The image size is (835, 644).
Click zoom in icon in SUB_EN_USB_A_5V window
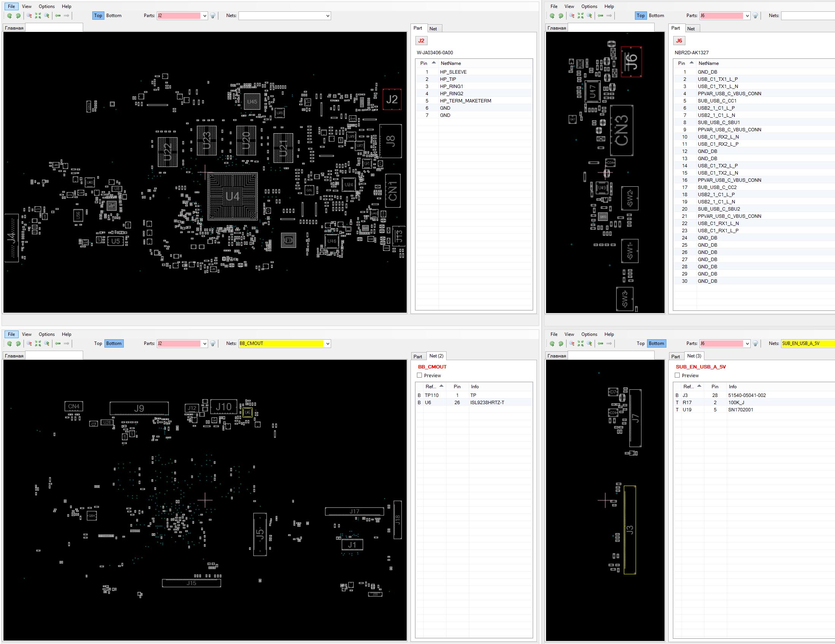589,343
